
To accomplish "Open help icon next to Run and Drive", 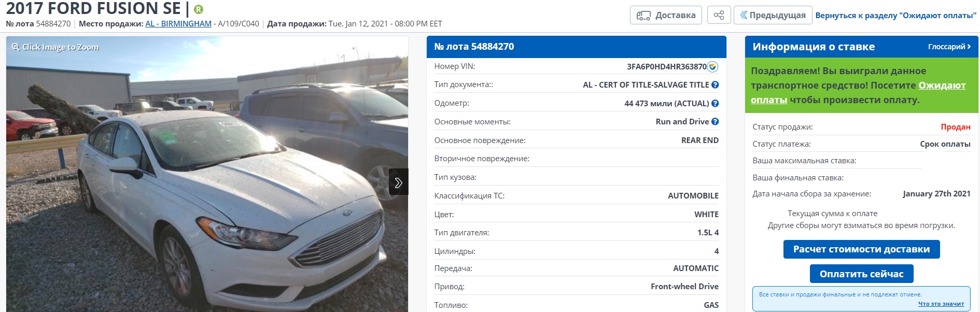I will (715, 121).
